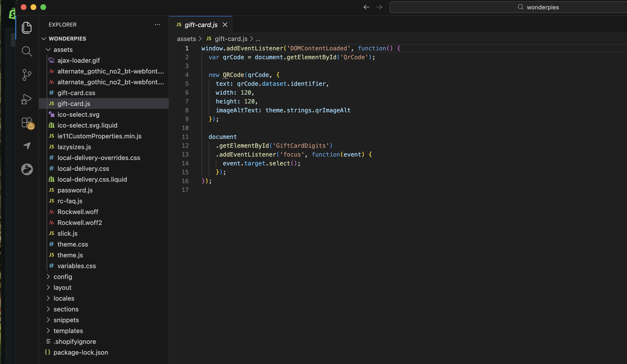Click the forward navigation arrow
Screen dimensions: 627x364
pyautogui.click(x=379, y=7)
